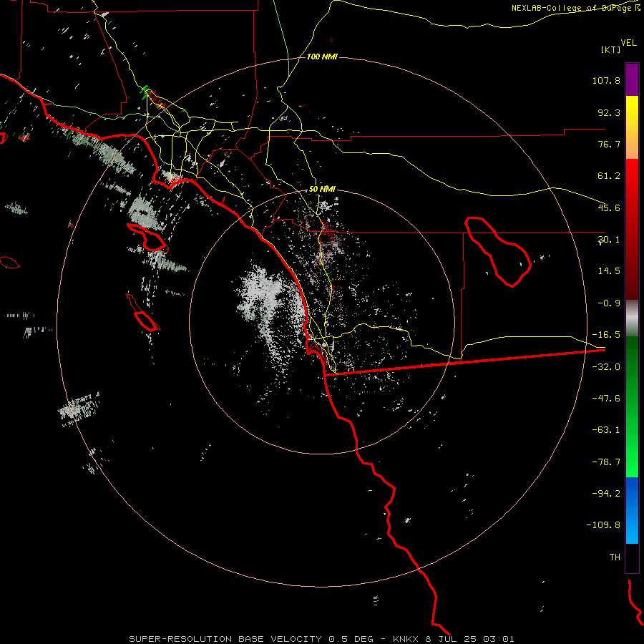
Task: Click the TH label on the legend
Action: click(x=615, y=557)
